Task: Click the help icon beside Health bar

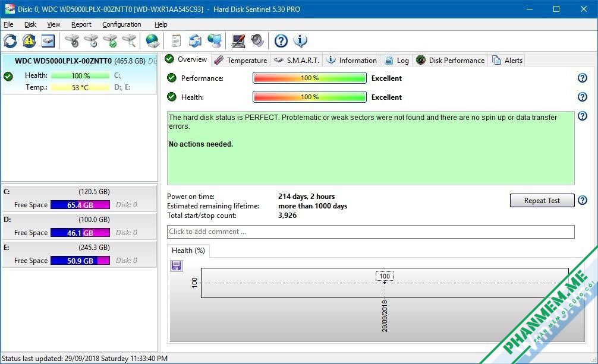Action: [583, 97]
